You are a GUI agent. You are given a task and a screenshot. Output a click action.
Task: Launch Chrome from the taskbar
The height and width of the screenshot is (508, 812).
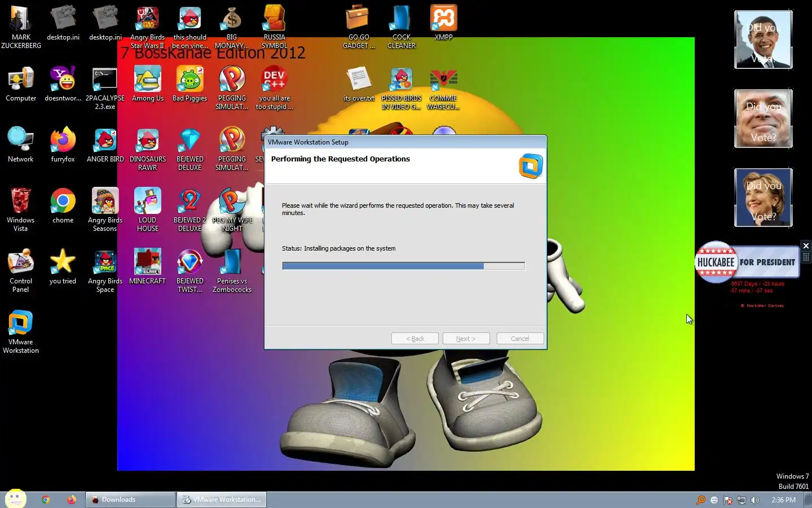[46, 500]
